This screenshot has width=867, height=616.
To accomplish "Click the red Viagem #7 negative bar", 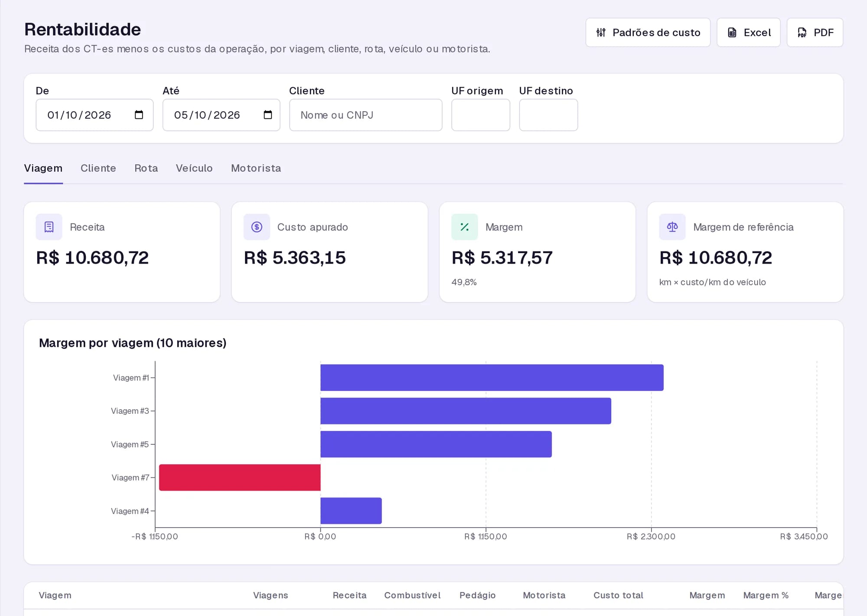I will coord(240,478).
